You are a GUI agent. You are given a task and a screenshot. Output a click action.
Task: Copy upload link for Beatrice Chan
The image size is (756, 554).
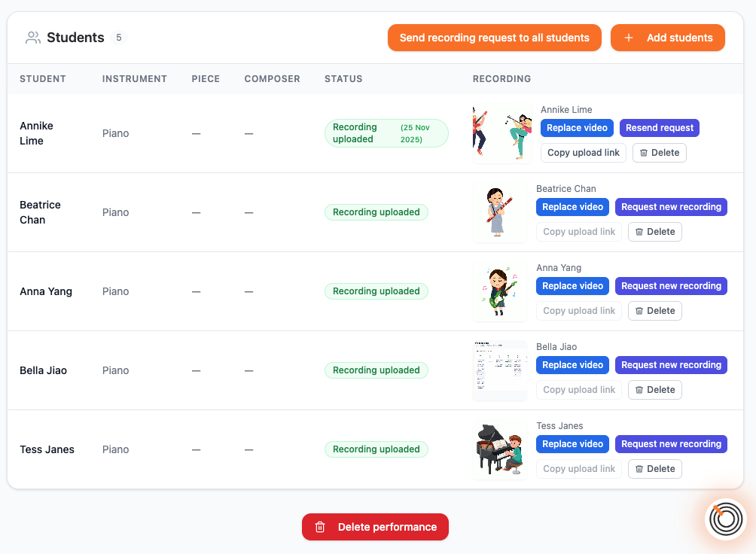click(x=579, y=232)
